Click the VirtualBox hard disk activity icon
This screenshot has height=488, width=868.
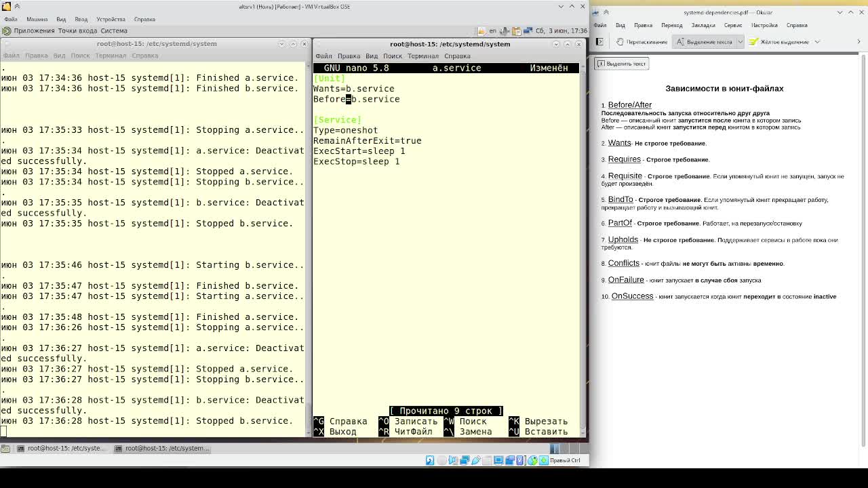pyautogui.click(x=430, y=460)
